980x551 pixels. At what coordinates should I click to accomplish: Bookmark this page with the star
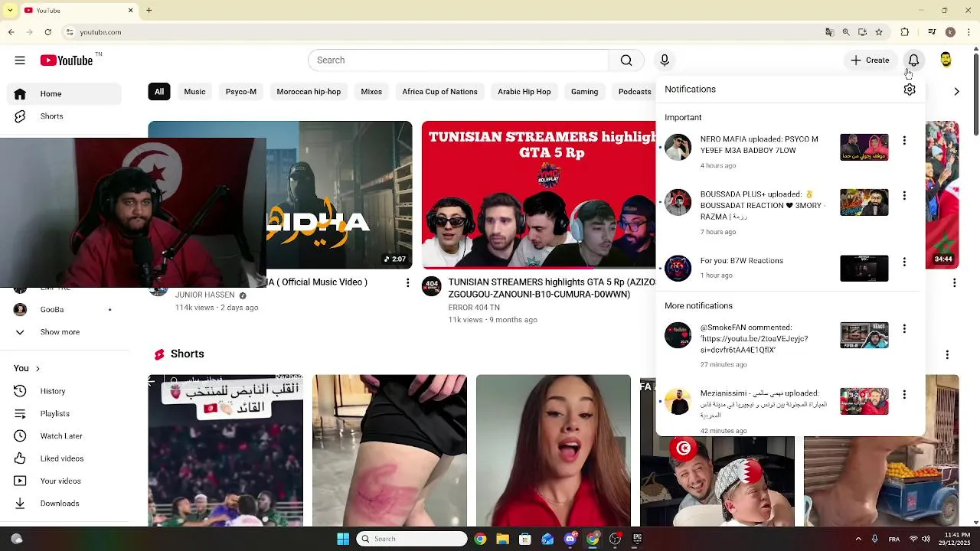pyautogui.click(x=879, y=32)
